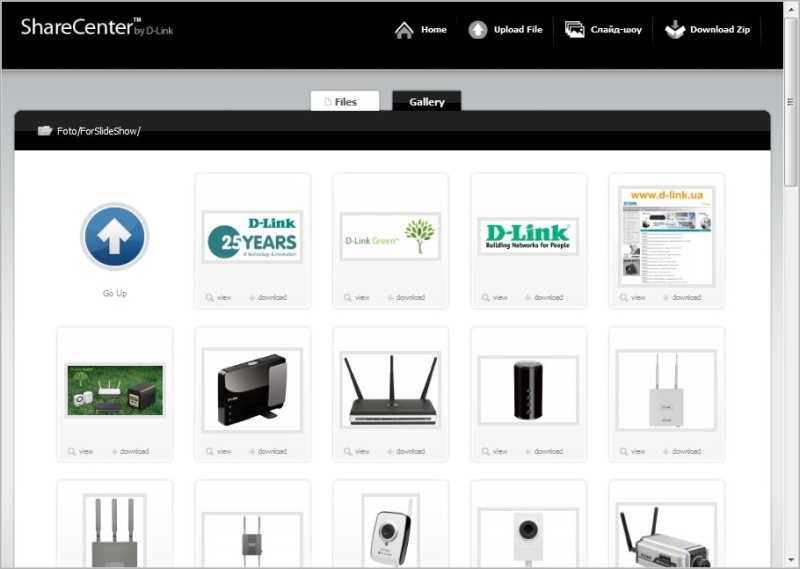Click the Download Zip link text
Viewport: 800px width, 569px height.
(720, 30)
